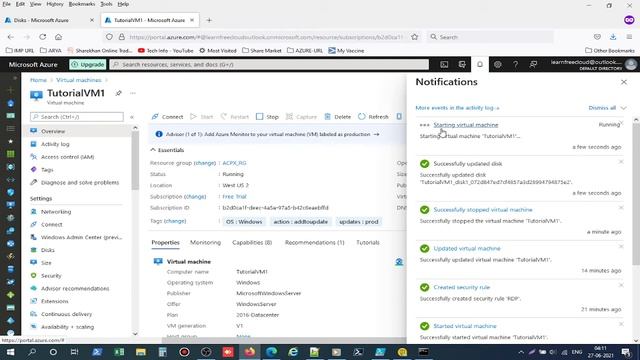Open the History menu in Firefox
The image size is (640, 360).
(x=55, y=4)
